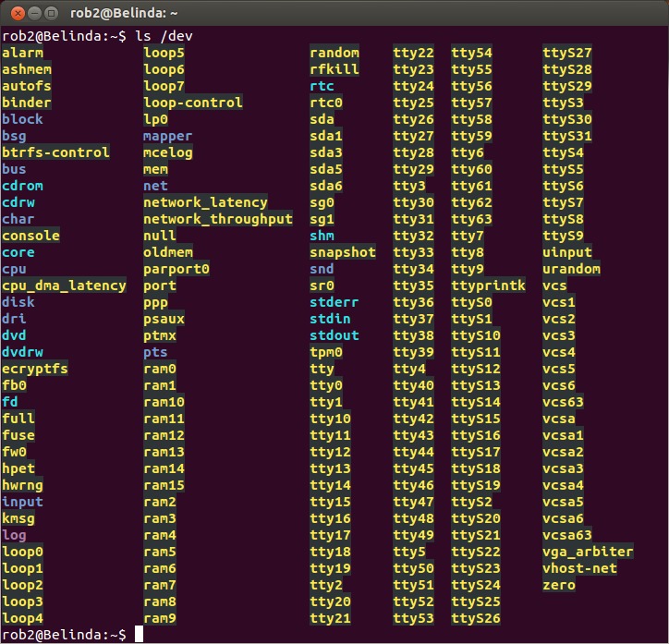Image resolution: width=669 pixels, height=644 pixels.
Task: Click the directory entry 'block'
Action: (22, 119)
